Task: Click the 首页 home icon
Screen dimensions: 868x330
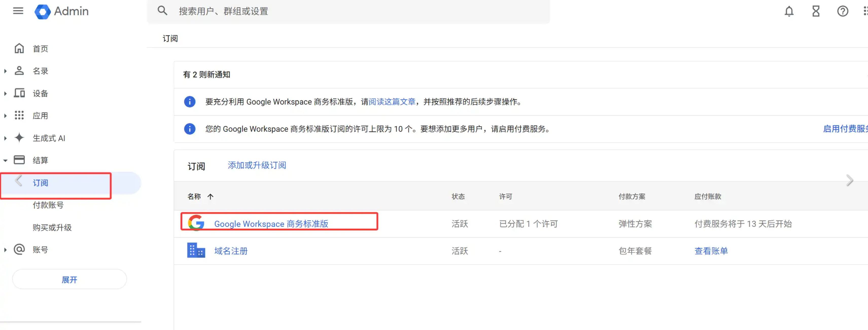Action: pyautogui.click(x=19, y=48)
